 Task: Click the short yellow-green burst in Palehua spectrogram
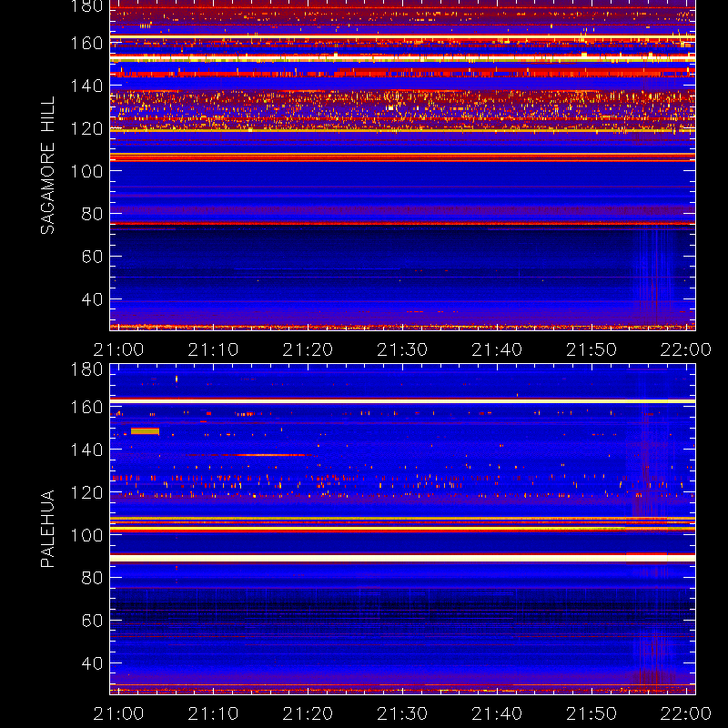(145, 431)
